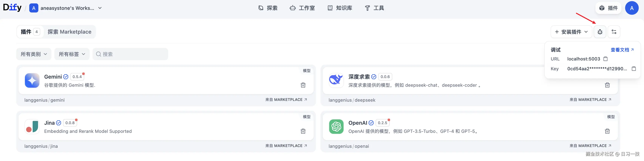Image resolution: width=644 pixels, height=161 pixels.
Task: Open the 工具 navigation item
Action: click(374, 8)
